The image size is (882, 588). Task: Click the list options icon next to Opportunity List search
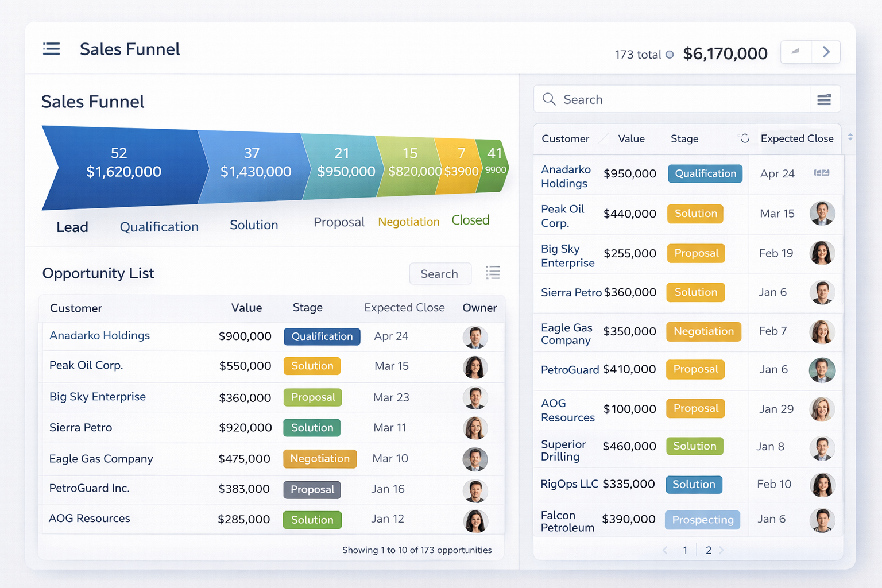point(493,273)
